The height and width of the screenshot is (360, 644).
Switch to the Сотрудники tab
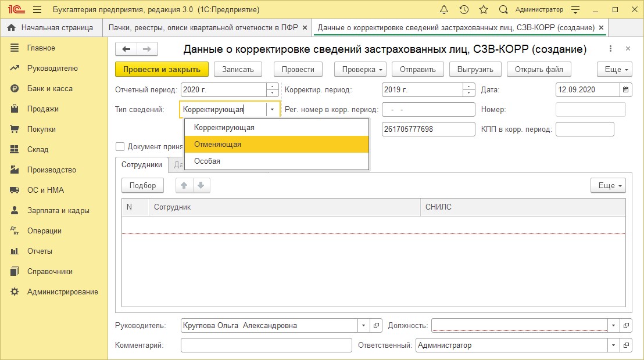(x=142, y=164)
